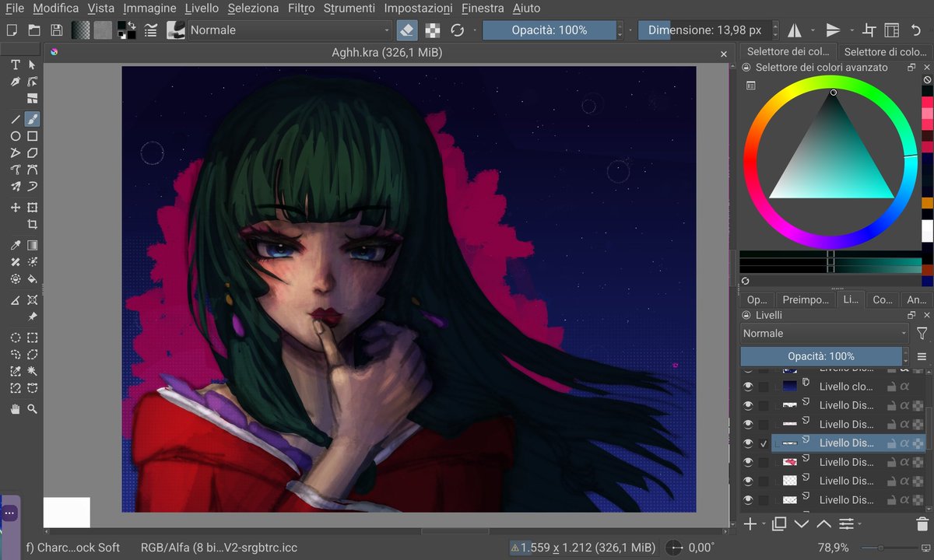Viewport: 934px width, 560px height.
Task: Open the layer filter funnel menu
Action: pos(922,333)
